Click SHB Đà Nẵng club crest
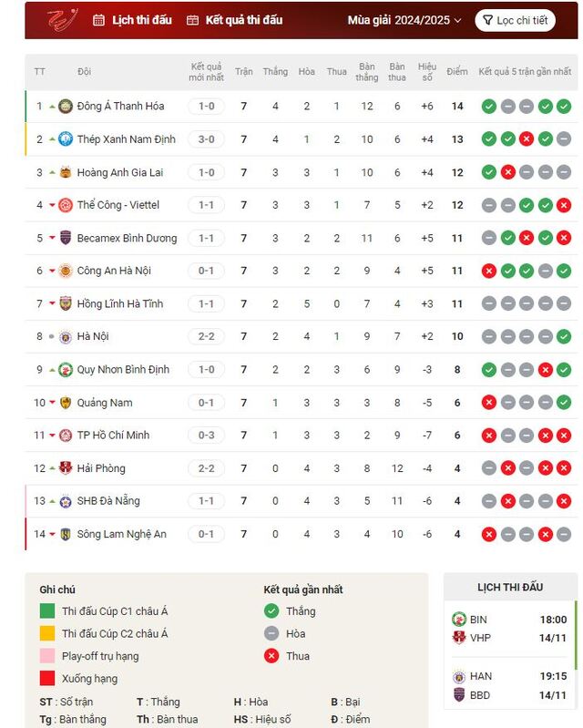583x728 pixels. coord(66,501)
